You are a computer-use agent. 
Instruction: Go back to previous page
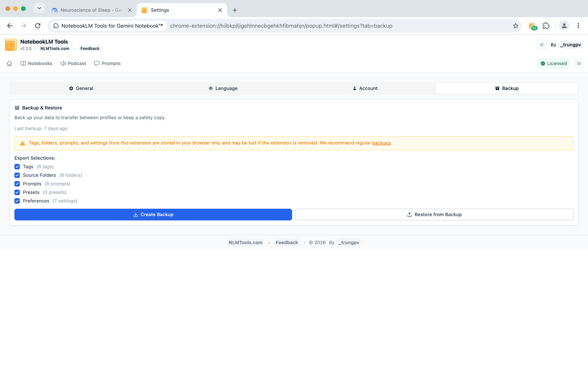coord(10,26)
